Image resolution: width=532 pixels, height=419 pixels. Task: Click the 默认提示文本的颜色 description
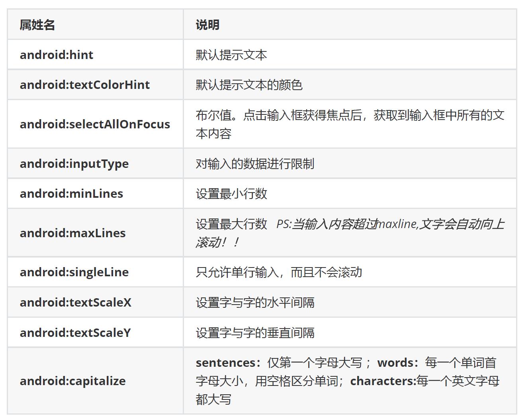249,85
